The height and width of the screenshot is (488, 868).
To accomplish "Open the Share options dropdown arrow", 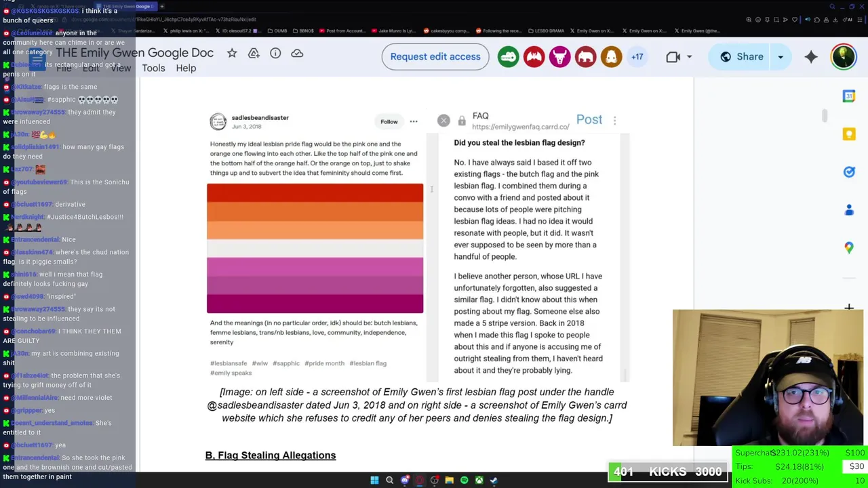I will click(781, 57).
